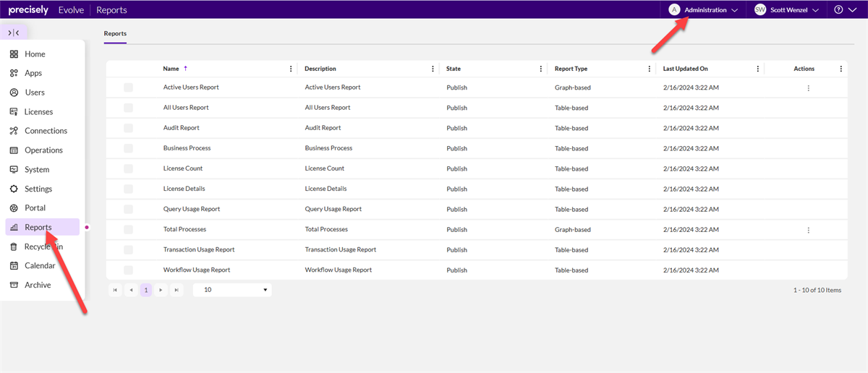The width and height of the screenshot is (868, 373).
Task: Click page number 1 button
Action: coord(146,290)
